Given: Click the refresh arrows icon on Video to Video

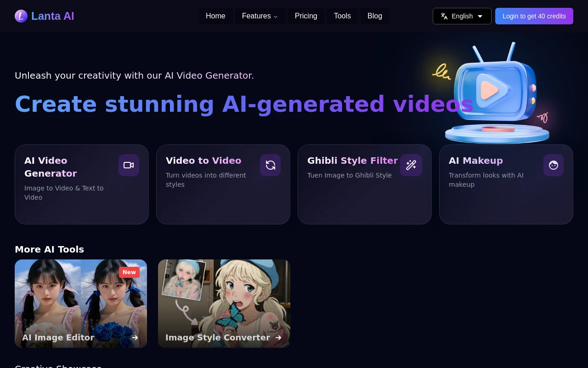Looking at the screenshot, I should pos(270,165).
